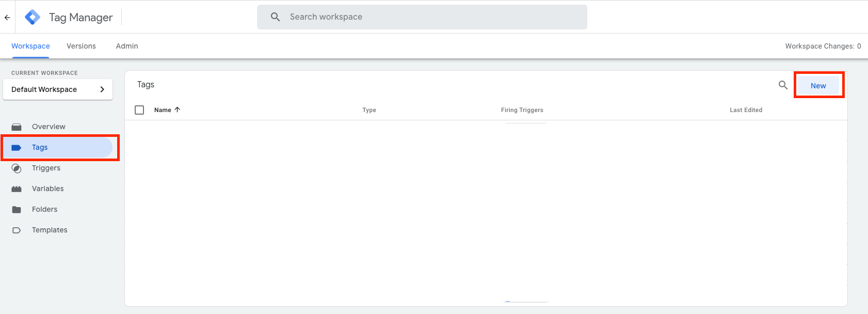Click the Tag Manager logo icon
Screen dimensions: 868x314
click(33, 17)
